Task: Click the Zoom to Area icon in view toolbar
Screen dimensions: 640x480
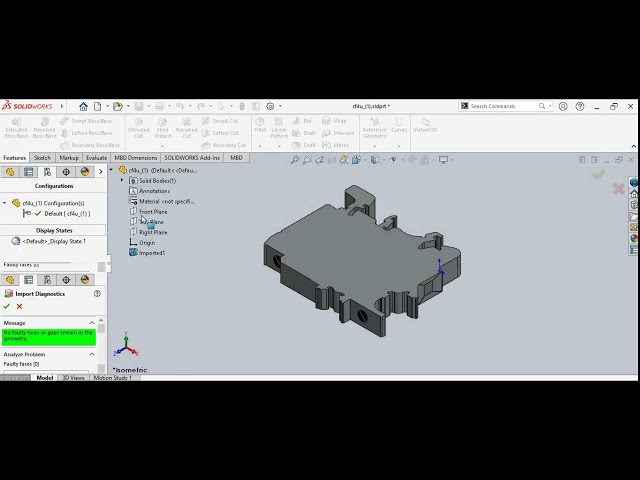Action: 307,160
